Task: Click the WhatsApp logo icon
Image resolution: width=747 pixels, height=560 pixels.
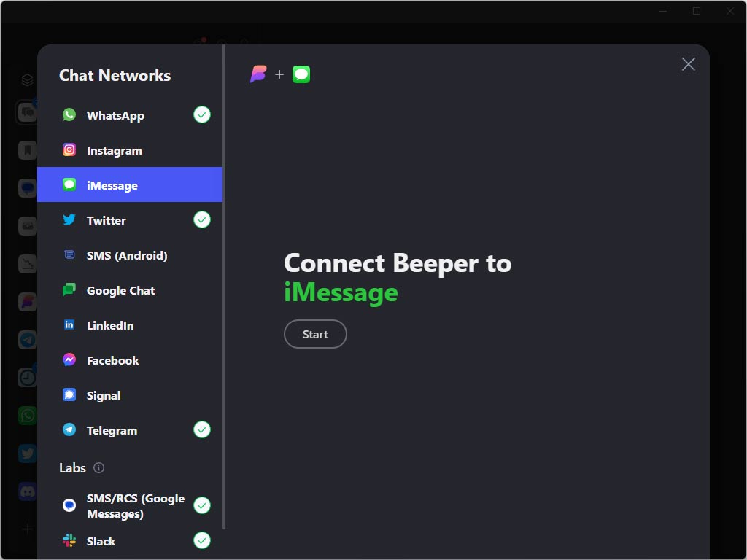Action: 69,115
